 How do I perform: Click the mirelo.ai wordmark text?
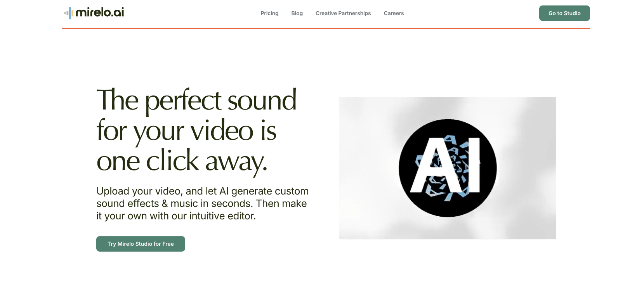(100, 13)
